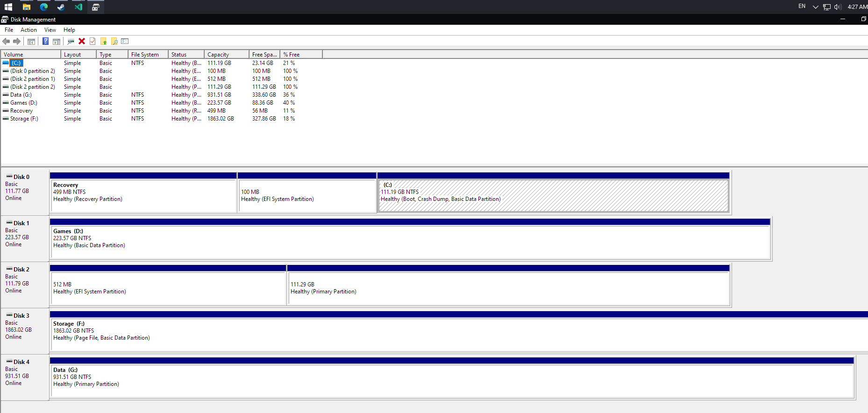Click the folder with green arrow icon

[103, 41]
